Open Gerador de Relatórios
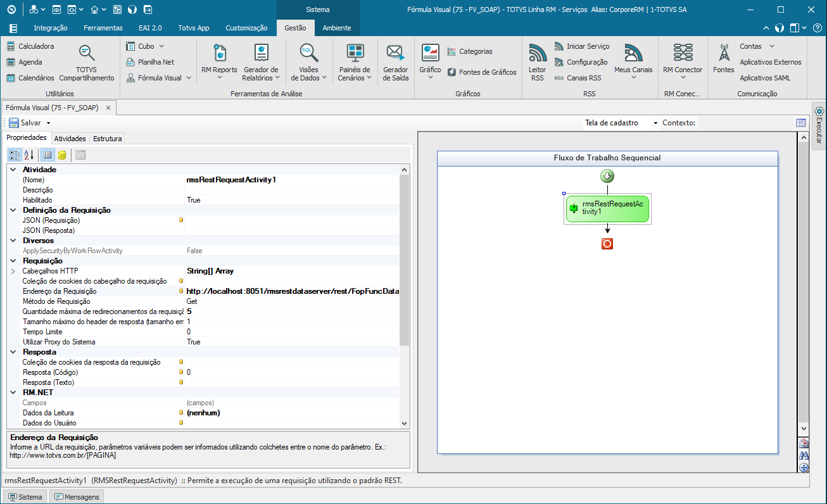827x504 pixels. pos(260,62)
